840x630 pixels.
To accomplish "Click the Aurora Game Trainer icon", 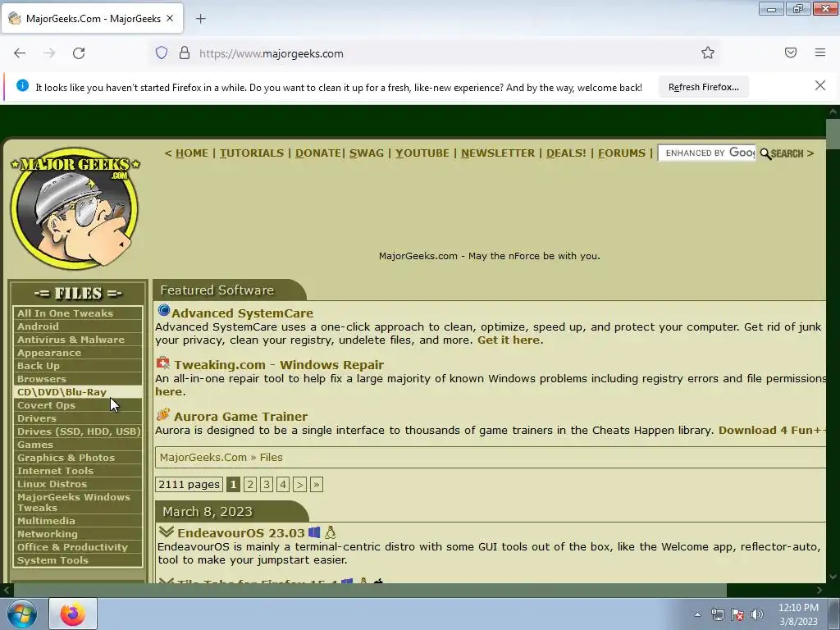I will coord(163,414).
